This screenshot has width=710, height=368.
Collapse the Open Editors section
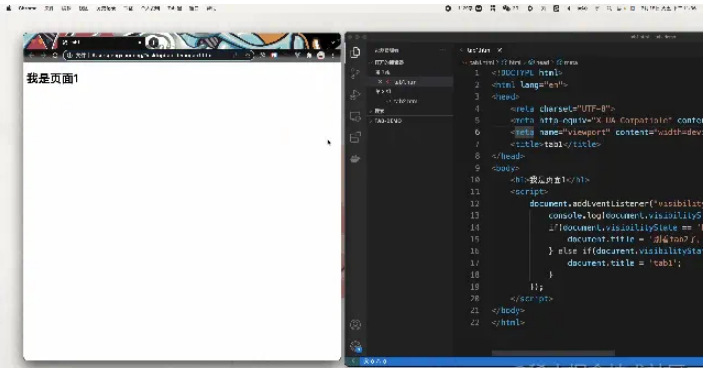(x=389, y=62)
